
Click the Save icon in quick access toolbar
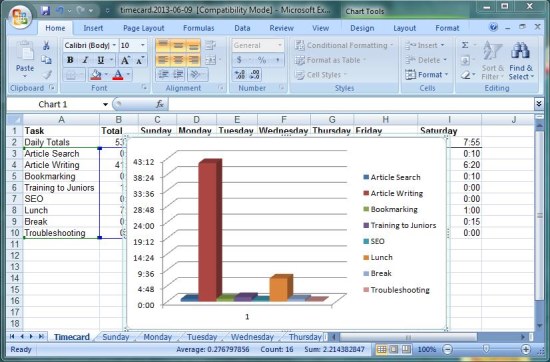point(45,11)
